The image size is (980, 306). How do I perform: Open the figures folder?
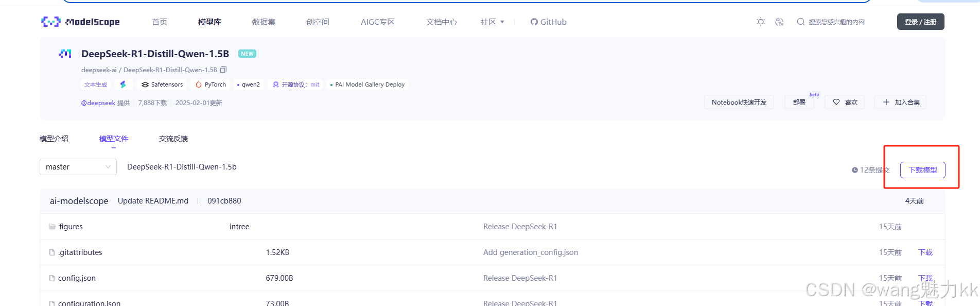[71, 227]
